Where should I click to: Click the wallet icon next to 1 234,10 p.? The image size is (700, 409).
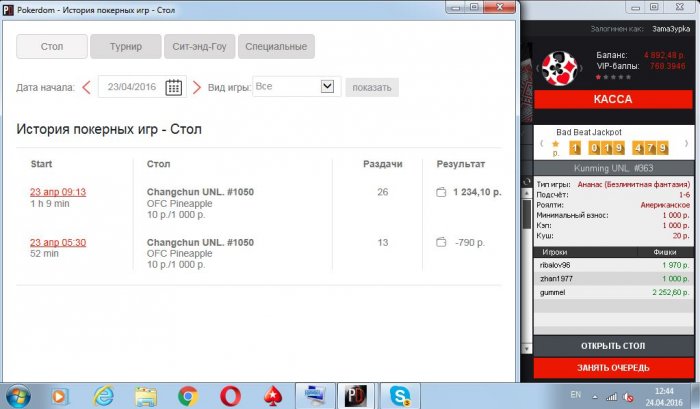[441, 192]
